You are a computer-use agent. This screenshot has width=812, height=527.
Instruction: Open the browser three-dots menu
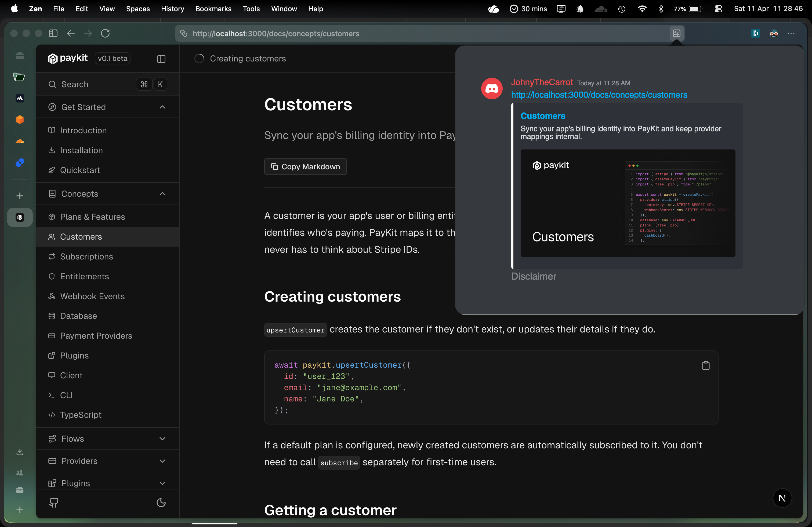click(x=791, y=33)
